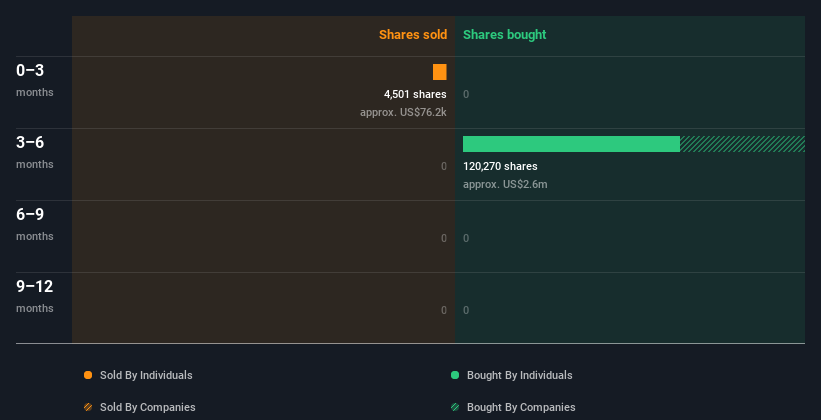Click the Bought By Companies hatched legend dot
Image resolution: width=821 pixels, height=420 pixels.
pyautogui.click(x=455, y=407)
